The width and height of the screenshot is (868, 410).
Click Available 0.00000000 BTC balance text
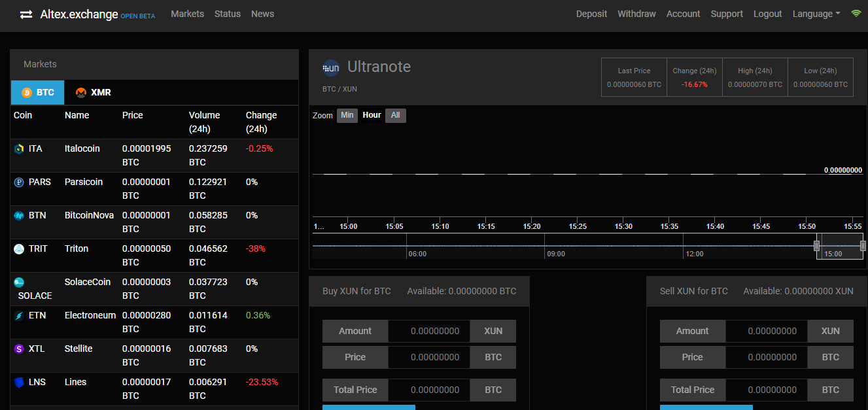click(x=462, y=292)
